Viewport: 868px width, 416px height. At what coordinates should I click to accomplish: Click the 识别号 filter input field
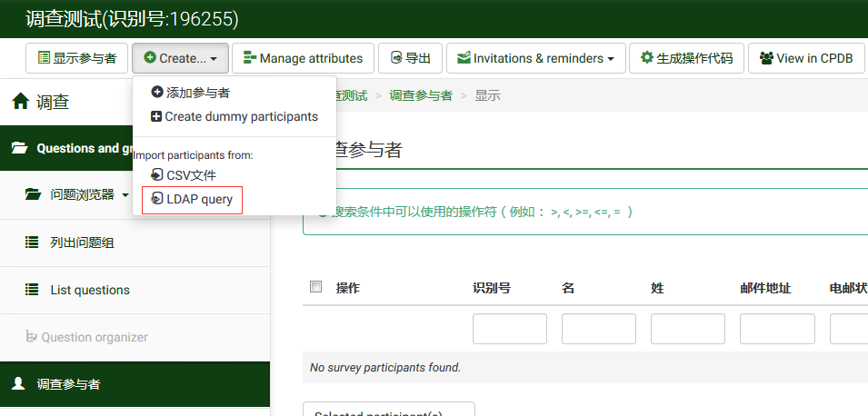509,329
